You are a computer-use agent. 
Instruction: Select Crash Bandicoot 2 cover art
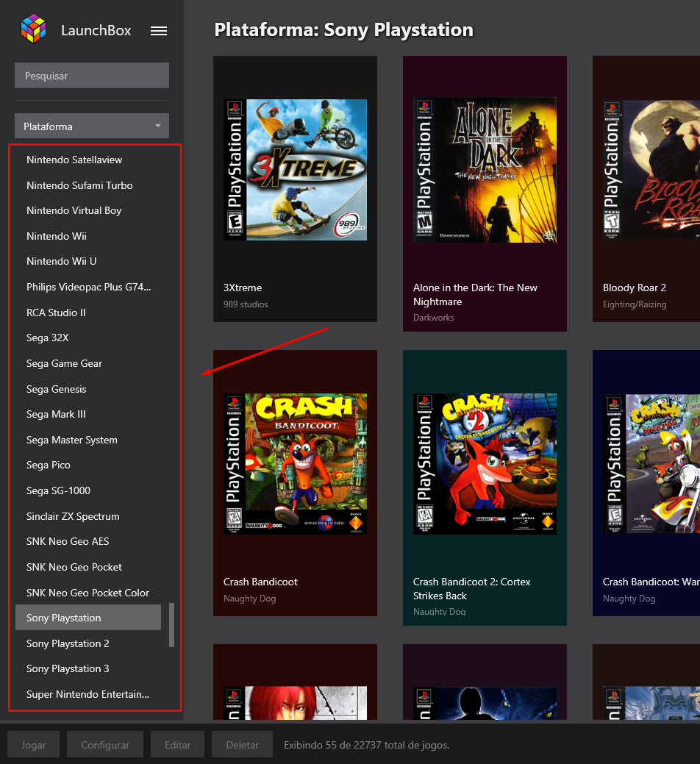(x=485, y=464)
